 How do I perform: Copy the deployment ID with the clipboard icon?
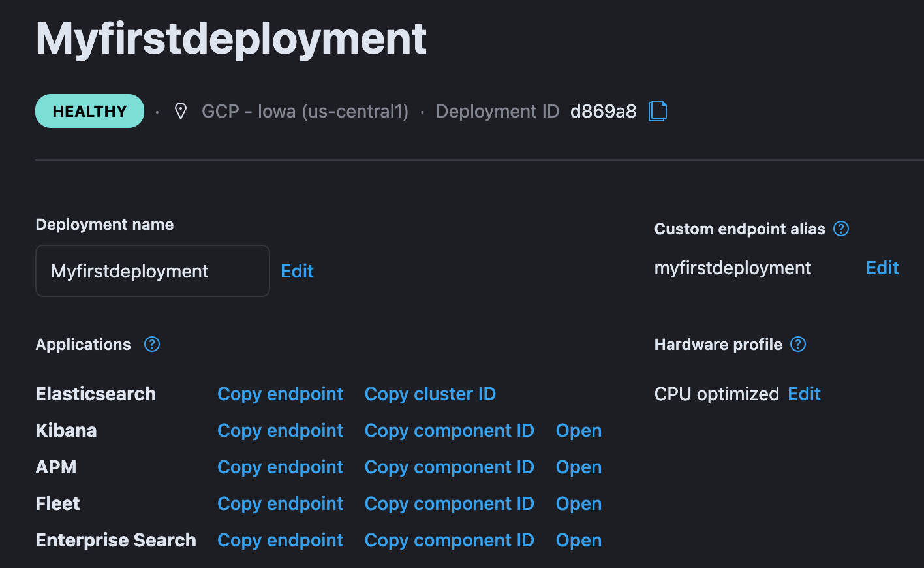658,111
